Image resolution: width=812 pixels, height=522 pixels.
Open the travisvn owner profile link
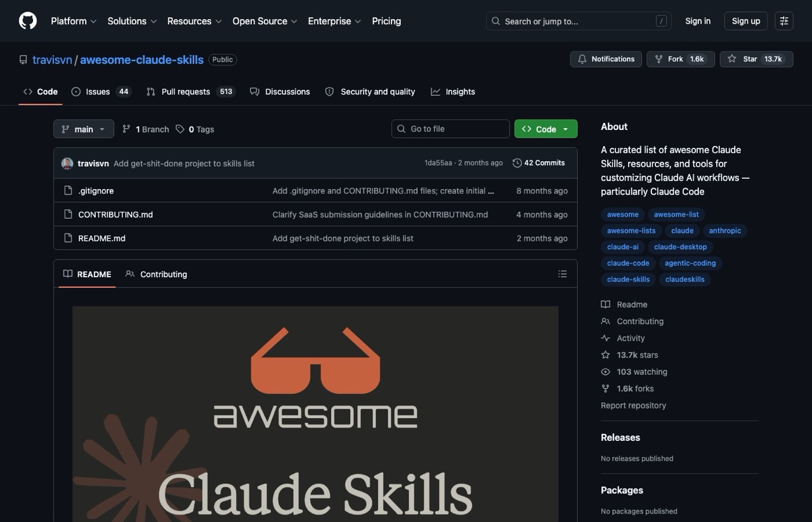click(53, 60)
